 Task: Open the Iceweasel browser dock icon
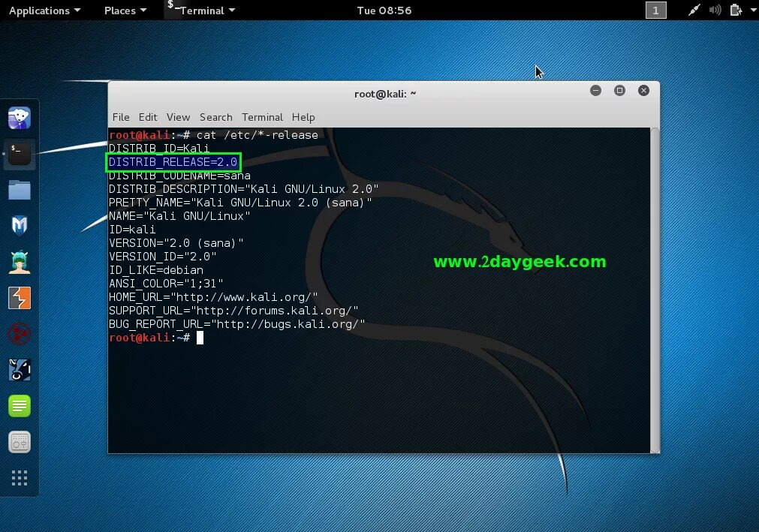[x=20, y=119]
